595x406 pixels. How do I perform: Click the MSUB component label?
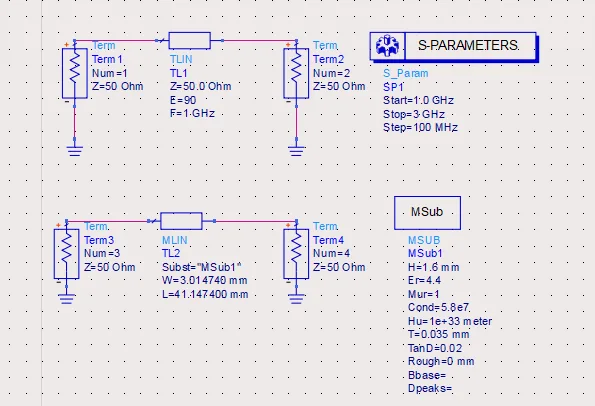point(424,240)
